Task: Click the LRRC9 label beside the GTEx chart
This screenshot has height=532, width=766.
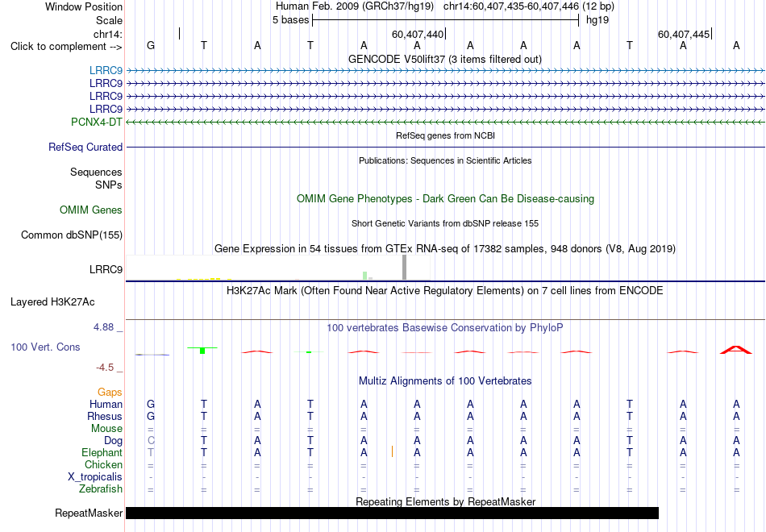Action: click(x=106, y=270)
